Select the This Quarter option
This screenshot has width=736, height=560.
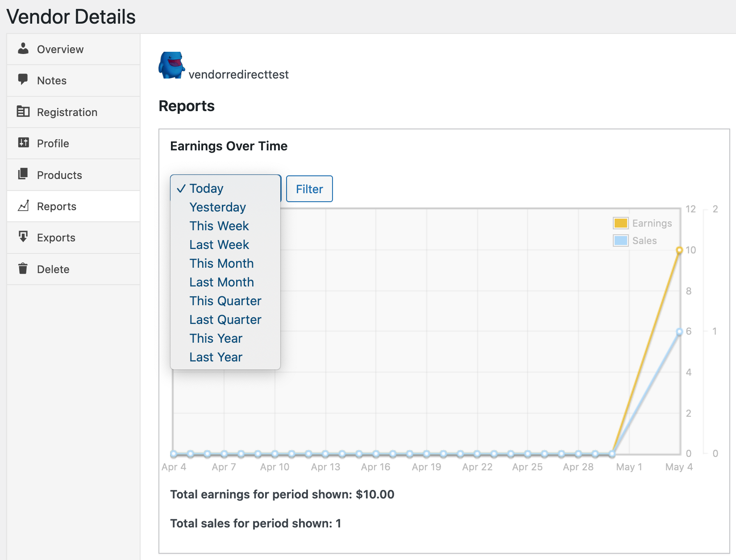[x=225, y=301]
